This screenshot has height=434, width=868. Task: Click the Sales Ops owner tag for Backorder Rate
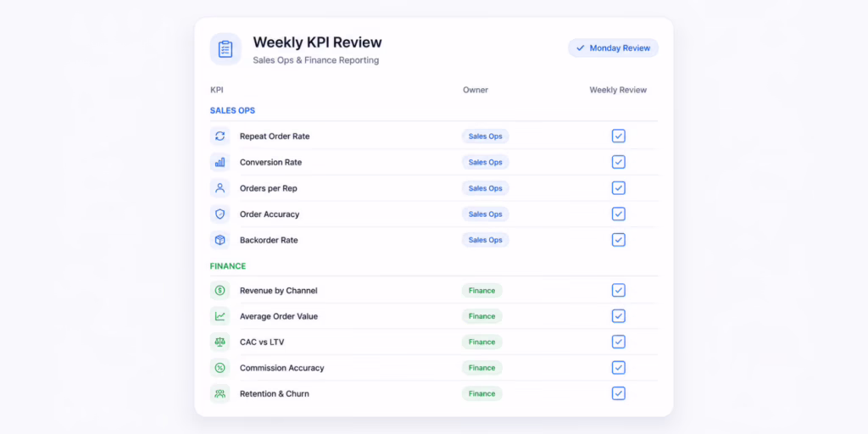[486, 240]
